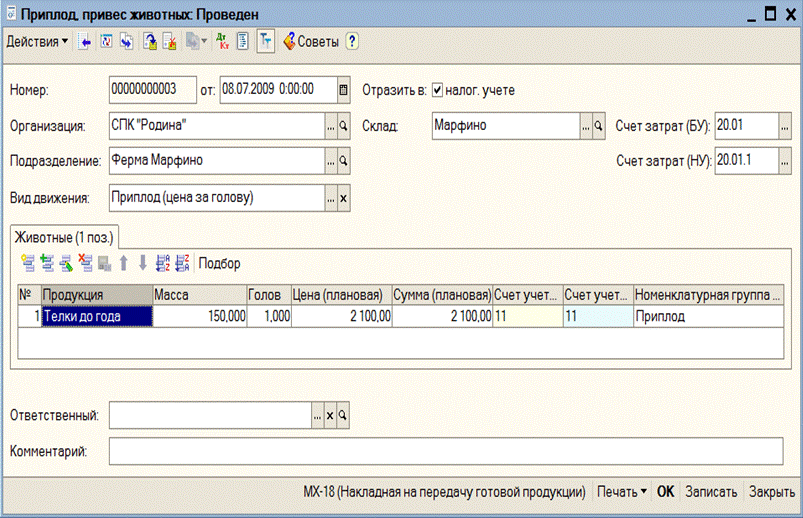Open the calendar picker beside the date field
803x518 pixels.
344,90
